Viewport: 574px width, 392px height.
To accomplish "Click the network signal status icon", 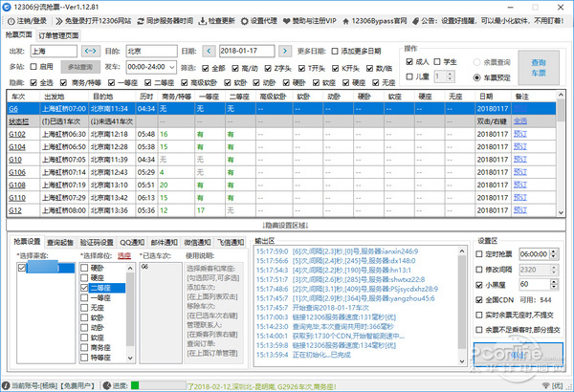I will [x=545, y=385].
